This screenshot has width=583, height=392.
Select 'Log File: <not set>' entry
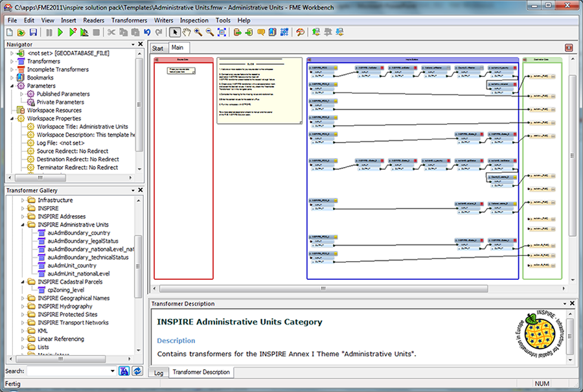pos(60,143)
